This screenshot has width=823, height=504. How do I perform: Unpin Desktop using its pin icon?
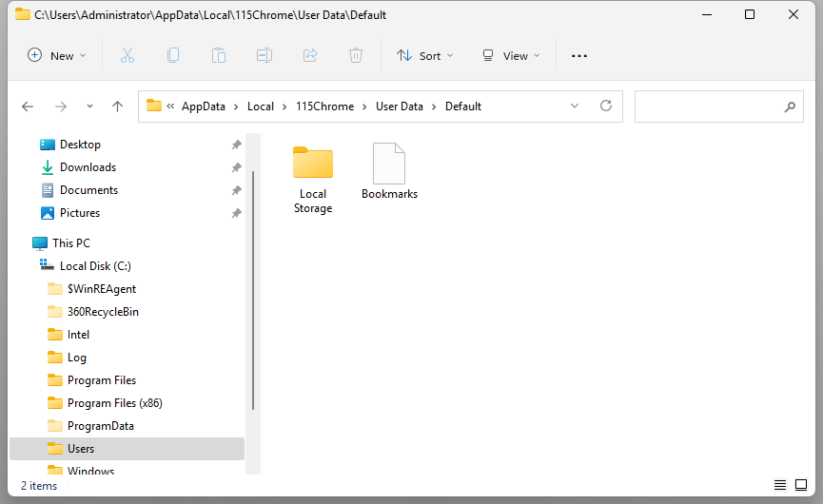pos(237,145)
